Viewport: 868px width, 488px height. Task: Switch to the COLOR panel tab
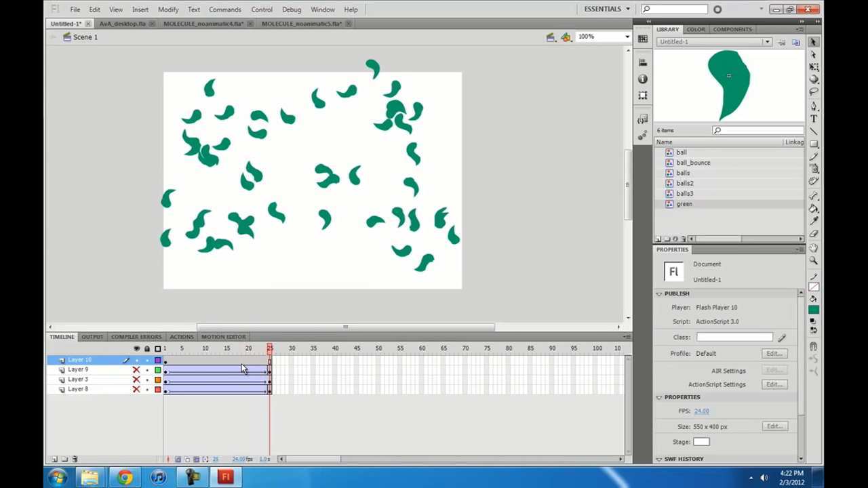pos(696,29)
